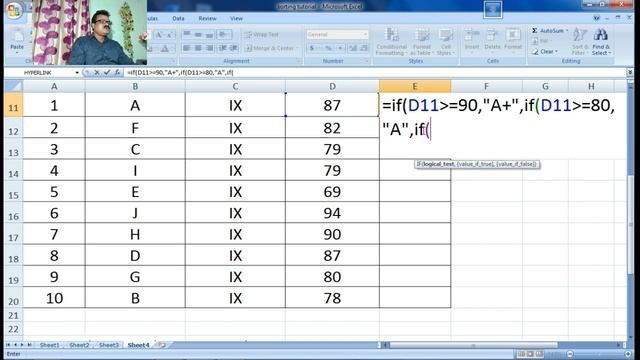Apply middle vertical alignment
The width and height of the screenshot is (640, 360).
198,35
